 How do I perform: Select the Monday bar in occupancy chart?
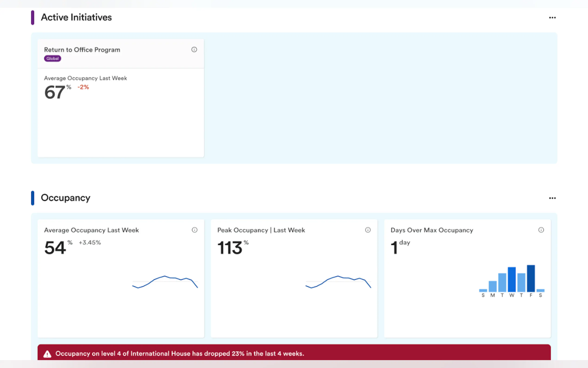coord(492,286)
